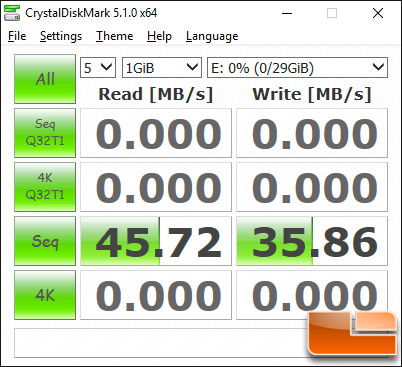Click the 4K write value 0.000
Screen dimensions: 402x367
[312, 295]
